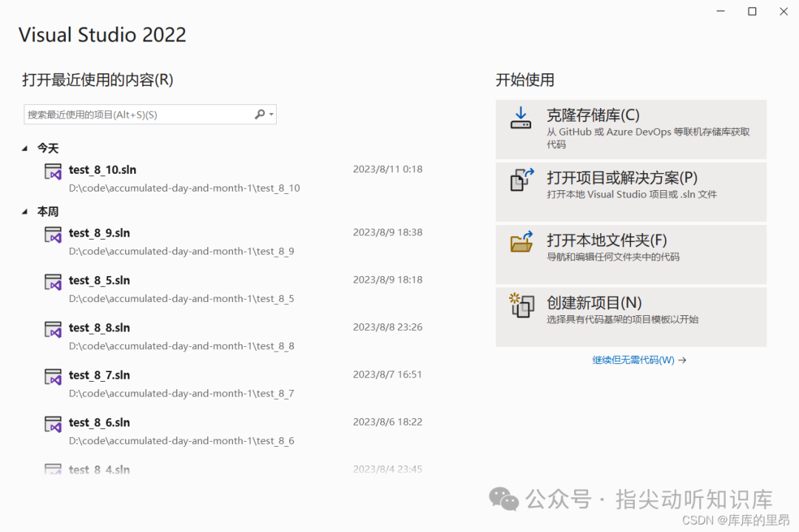Click 导航和编辑任何文件夹中的代码 description
The height and width of the screenshot is (532, 799).
point(613,257)
